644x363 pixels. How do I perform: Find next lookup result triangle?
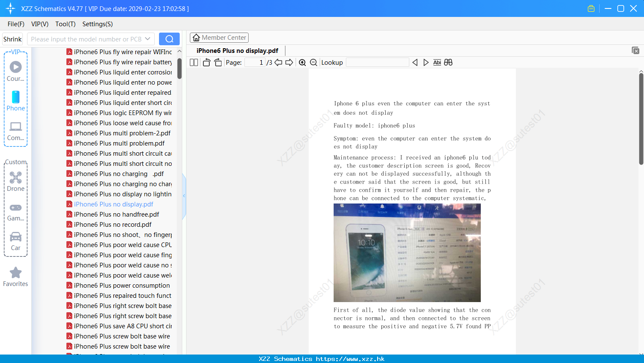426,63
